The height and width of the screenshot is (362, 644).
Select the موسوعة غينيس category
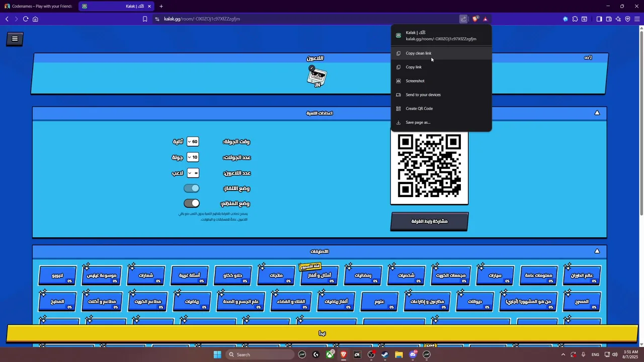(x=102, y=276)
